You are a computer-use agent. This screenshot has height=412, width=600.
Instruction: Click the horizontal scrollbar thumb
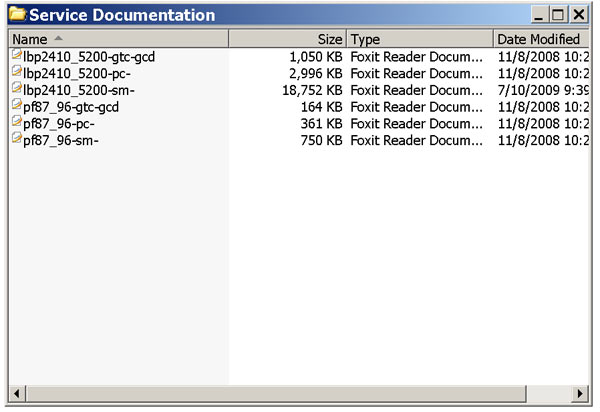click(276, 393)
